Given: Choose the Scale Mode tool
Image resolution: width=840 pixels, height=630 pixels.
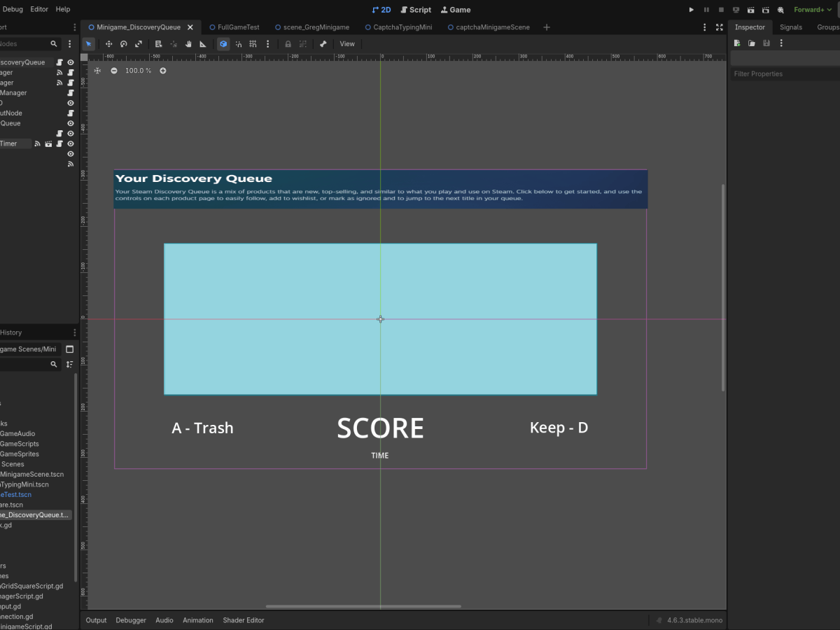Looking at the screenshot, I should (139, 43).
